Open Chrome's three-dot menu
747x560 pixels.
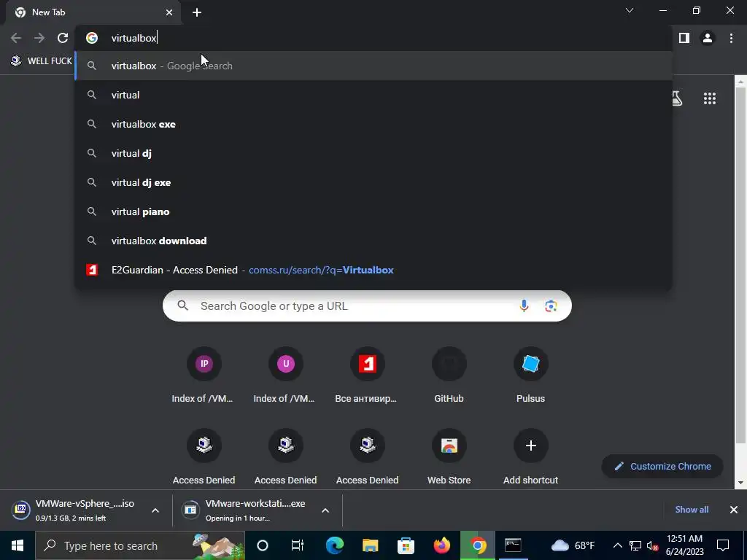731,38
